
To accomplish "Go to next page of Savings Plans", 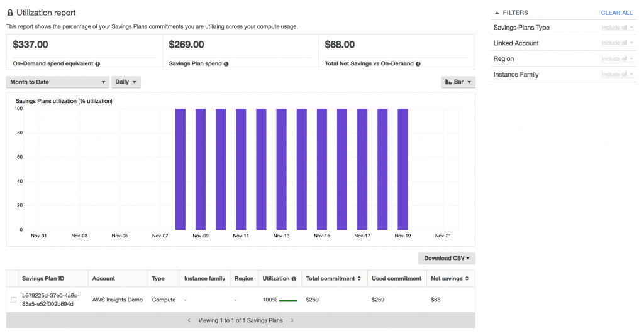I will point(292,320).
